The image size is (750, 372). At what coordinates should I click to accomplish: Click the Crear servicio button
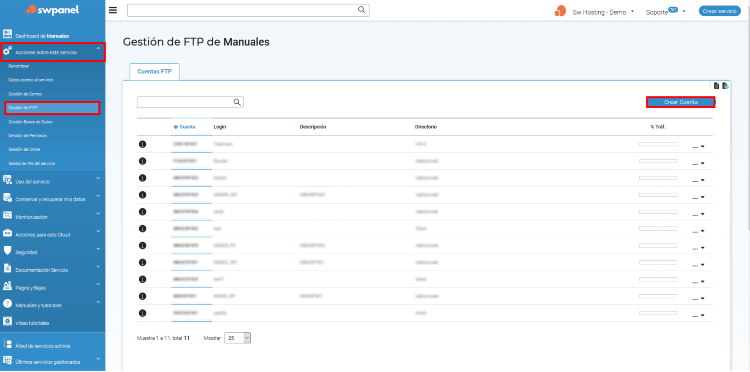(720, 11)
